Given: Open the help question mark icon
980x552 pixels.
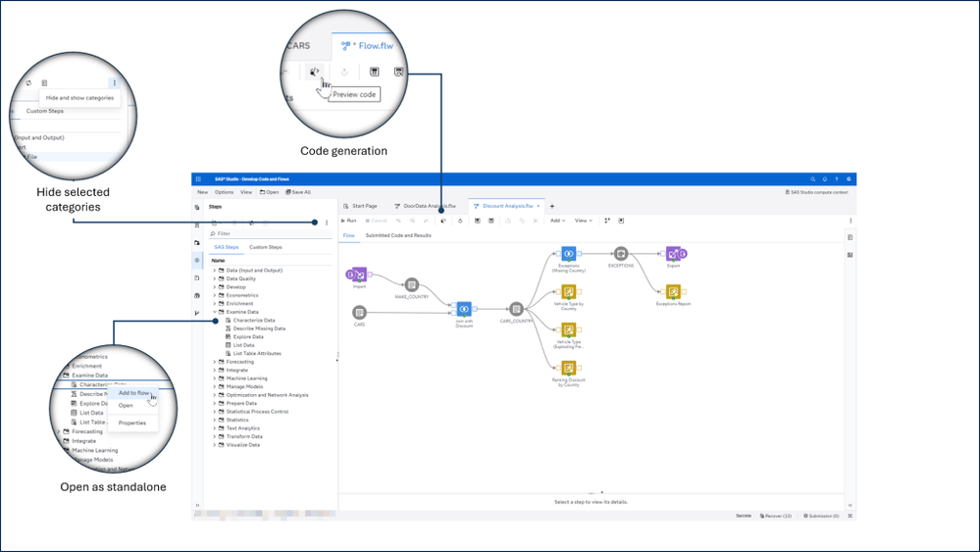Looking at the screenshot, I should (837, 179).
